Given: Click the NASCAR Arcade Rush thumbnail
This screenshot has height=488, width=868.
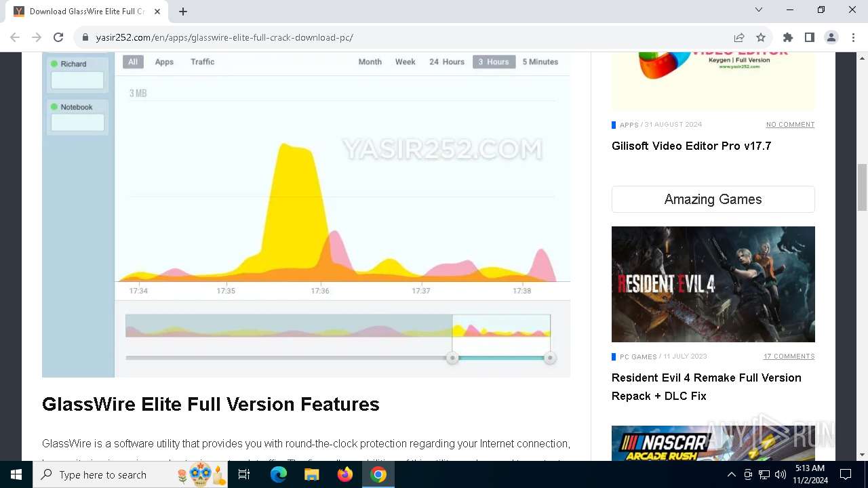Looking at the screenshot, I should coord(713,443).
